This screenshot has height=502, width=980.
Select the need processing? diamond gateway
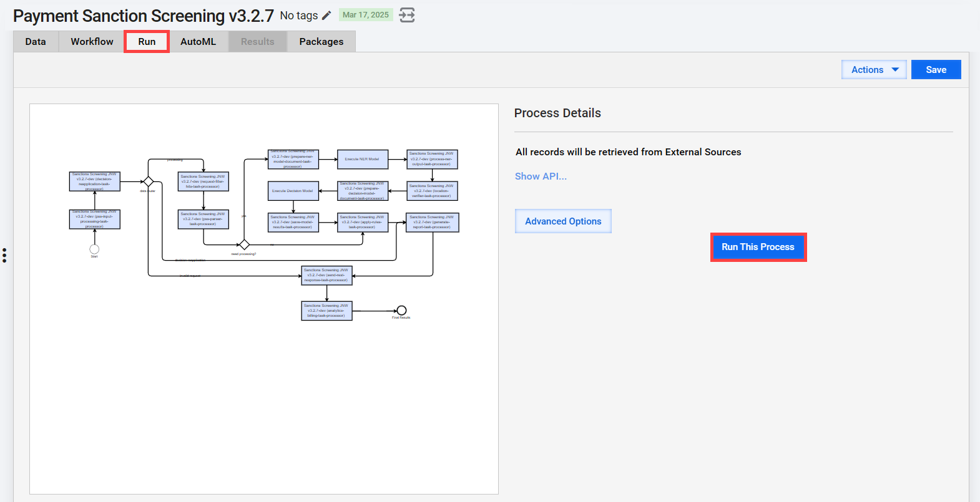pos(244,244)
